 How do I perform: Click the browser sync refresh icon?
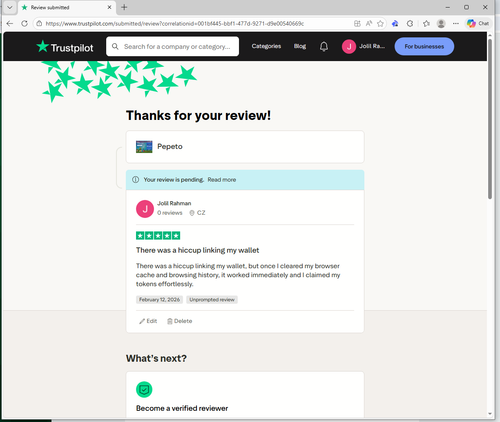pyautogui.click(x=410, y=23)
